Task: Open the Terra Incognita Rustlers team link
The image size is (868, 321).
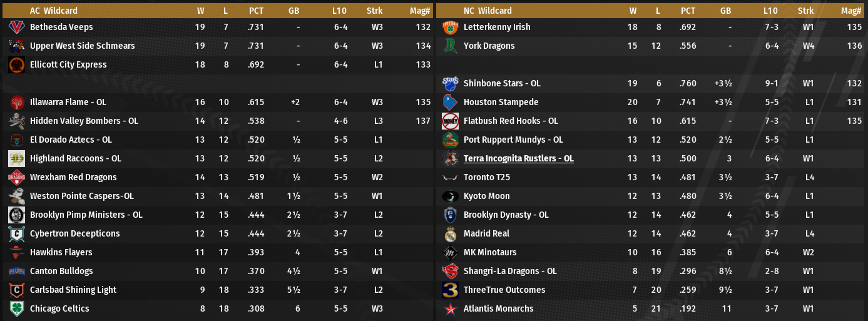Action: 518,158
